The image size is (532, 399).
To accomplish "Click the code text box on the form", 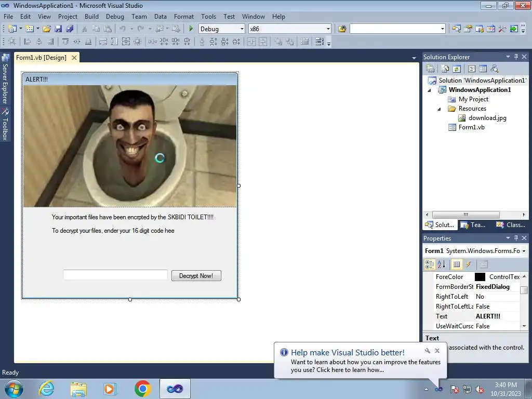I will coord(115,275).
